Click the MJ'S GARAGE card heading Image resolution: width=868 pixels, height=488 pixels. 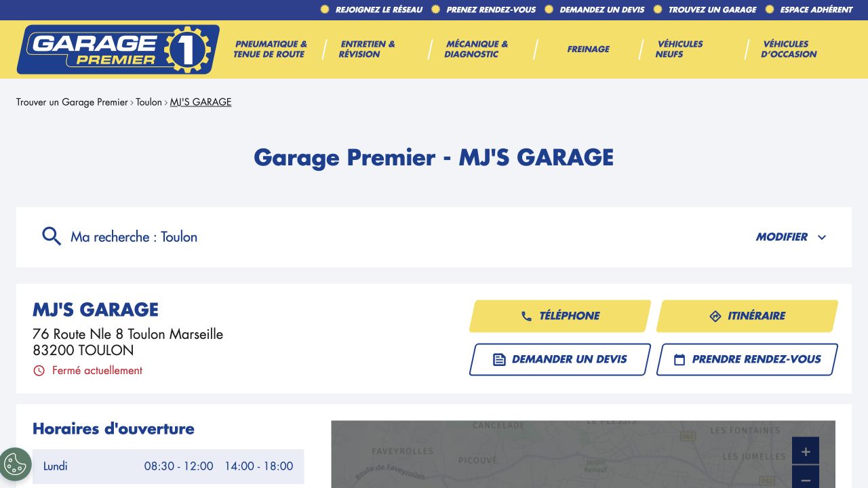pos(96,310)
